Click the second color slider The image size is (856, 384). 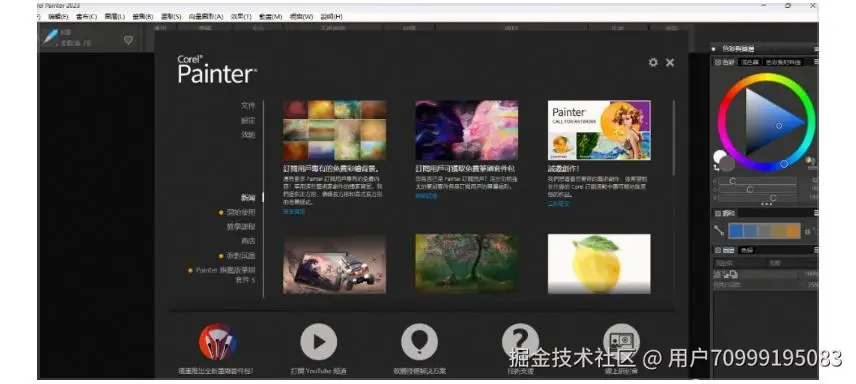(757, 190)
